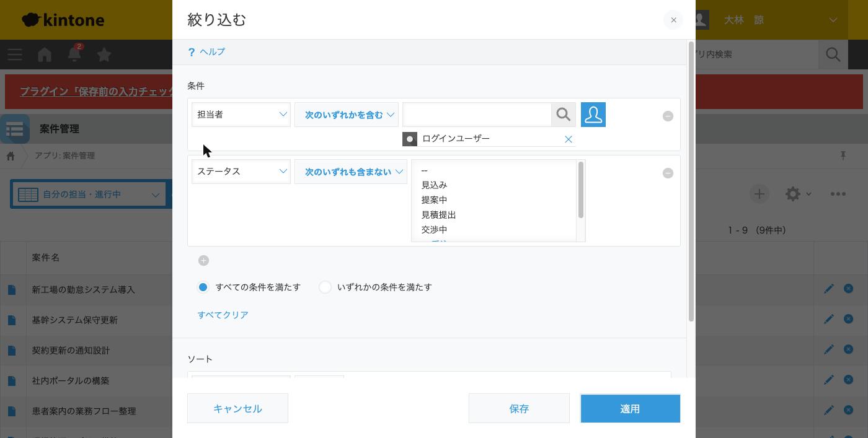Open the more options ellipsis icon
This screenshot has height=438, width=868.
click(x=838, y=194)
